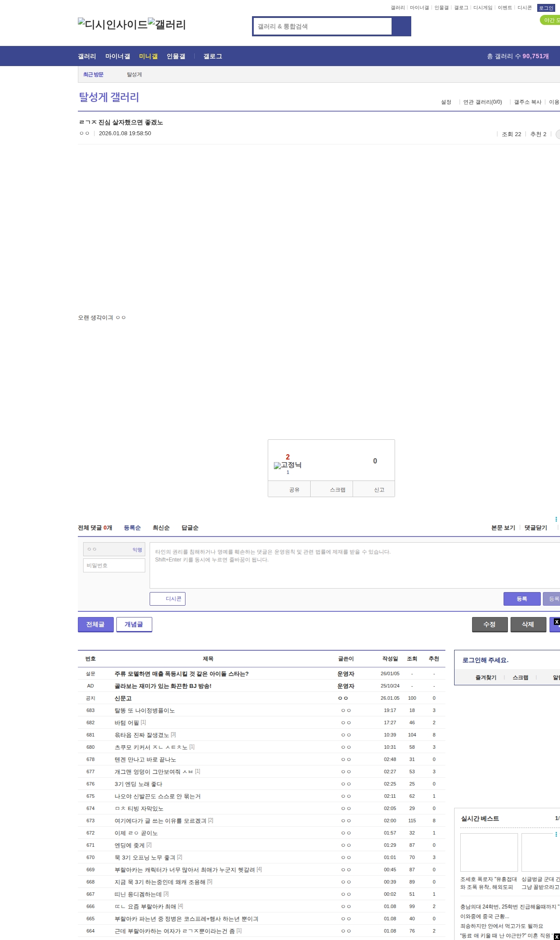This screenshot has width=560, height=940.
Task: Open the 설정 gallery settings menu
Action: point(446,102)
